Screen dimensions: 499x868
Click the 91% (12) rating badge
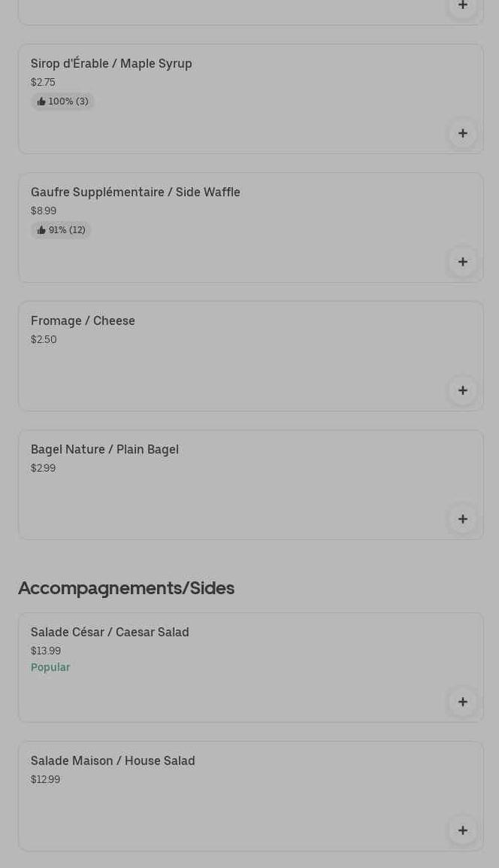62,230
